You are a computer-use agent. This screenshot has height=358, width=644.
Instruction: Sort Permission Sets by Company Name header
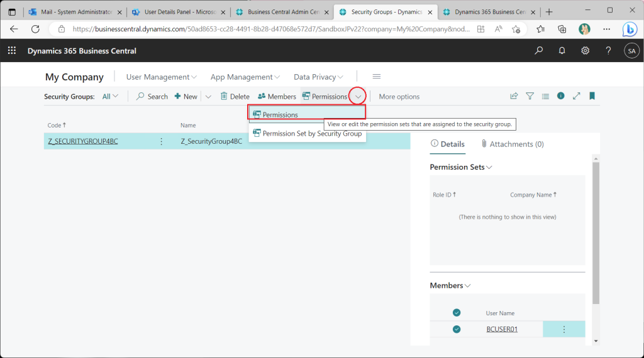pyautogui.click(x=533, y=195)
